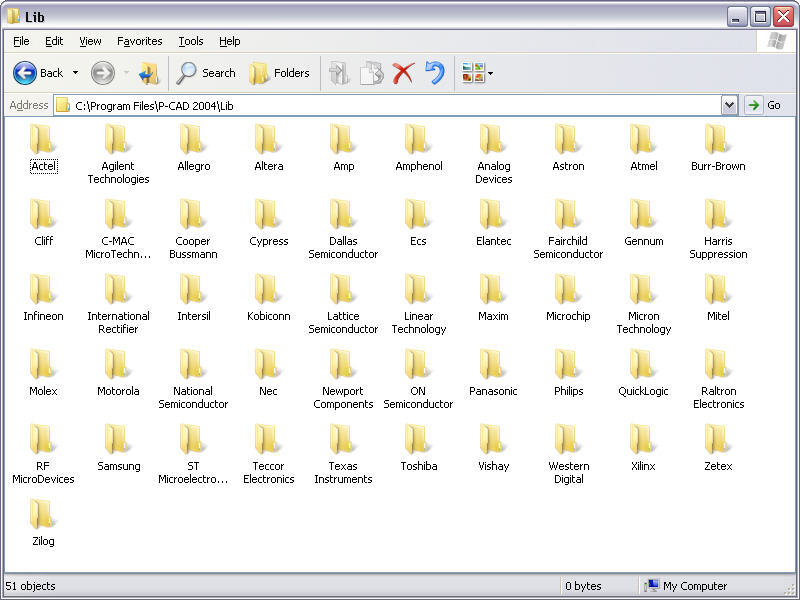Viewport: 800px width, 600px height.
Task: Select the Fairchild Semiconductor folder
Action: pyautogui.click(x=568, y=230)
